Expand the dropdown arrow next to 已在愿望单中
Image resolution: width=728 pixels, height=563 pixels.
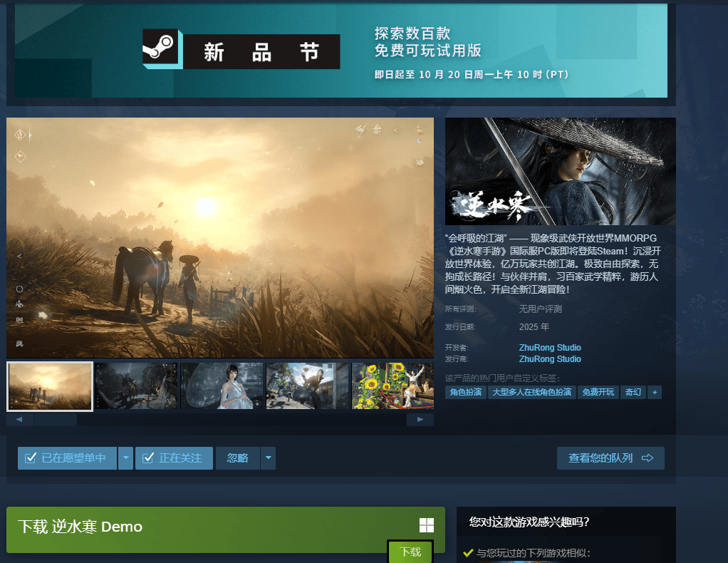point(125,458)
